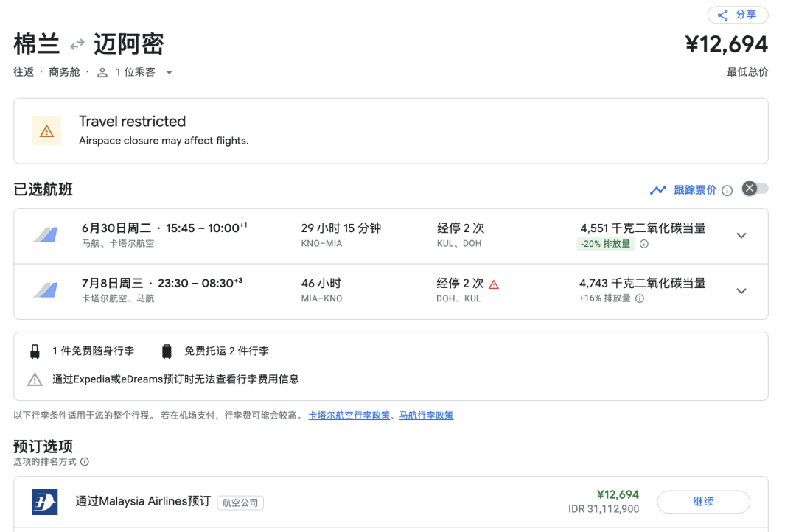Expand details of return 7月8日 flight
Screen dimensions: 796x532
[x=741, y=290]
